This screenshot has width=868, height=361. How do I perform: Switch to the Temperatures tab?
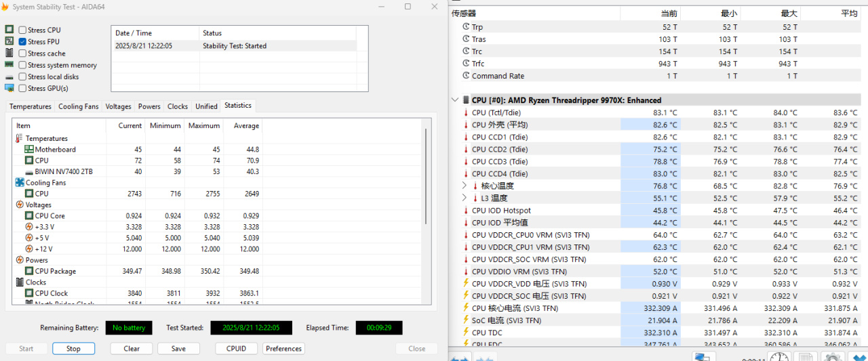click(x=31, y=106)
